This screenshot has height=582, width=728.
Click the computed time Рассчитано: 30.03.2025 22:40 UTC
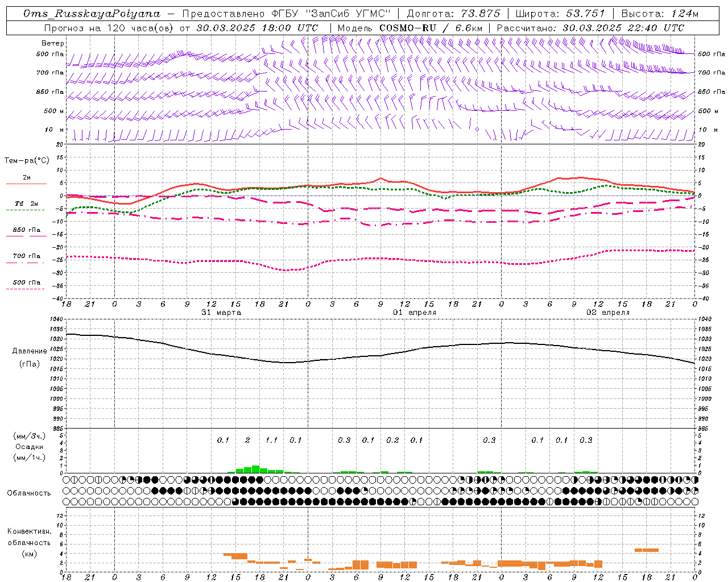pos(590,28)
